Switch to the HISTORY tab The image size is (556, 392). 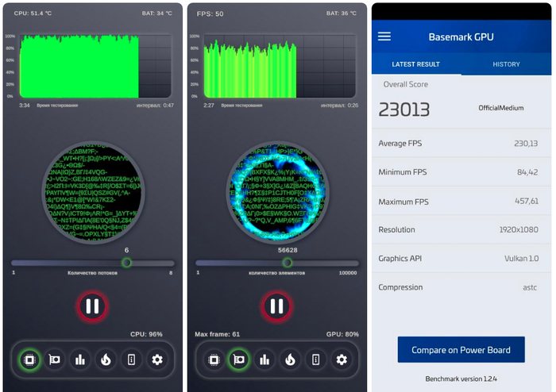[x=506, y=64]
